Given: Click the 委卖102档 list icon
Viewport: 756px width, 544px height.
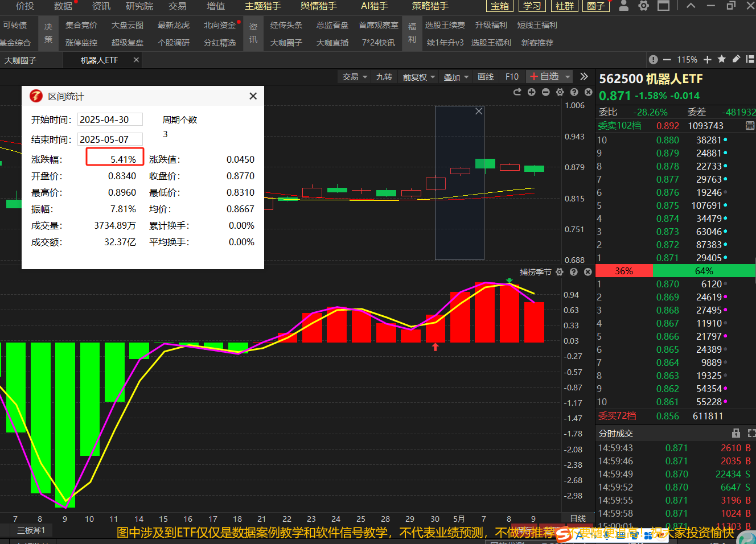Looking at the screenshot, I should point(750,126).
